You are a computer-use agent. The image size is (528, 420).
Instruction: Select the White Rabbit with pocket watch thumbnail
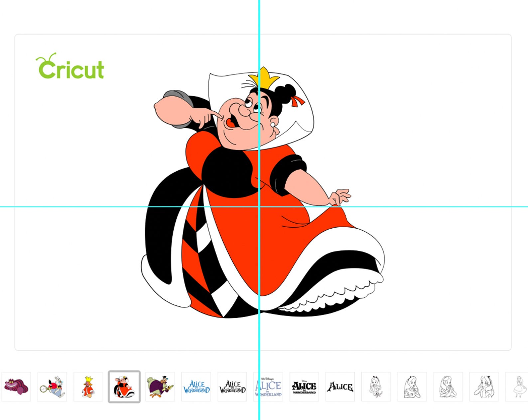52,387
